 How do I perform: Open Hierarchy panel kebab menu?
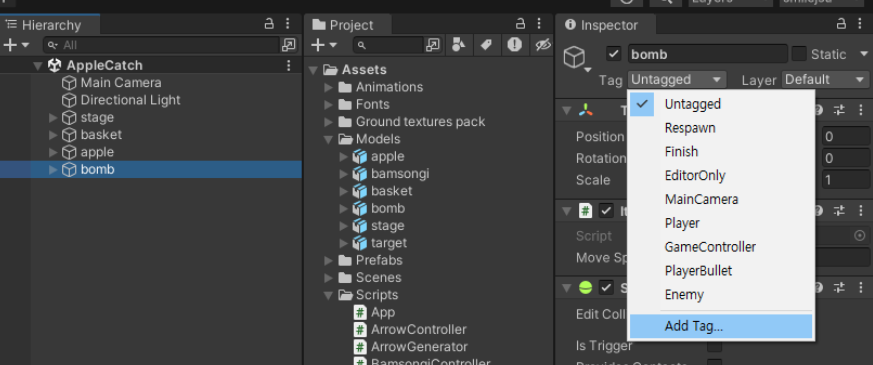pyautogui.click(x=288, y=24)
